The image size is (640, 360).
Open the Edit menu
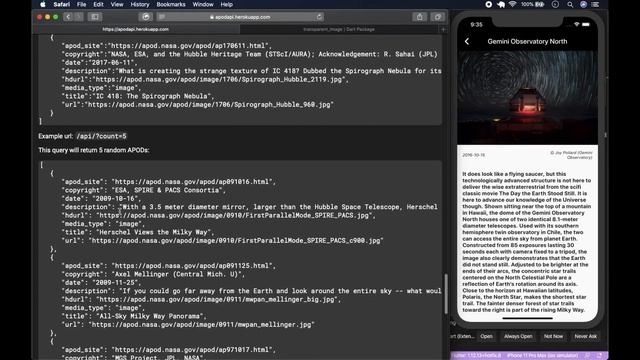98,4
